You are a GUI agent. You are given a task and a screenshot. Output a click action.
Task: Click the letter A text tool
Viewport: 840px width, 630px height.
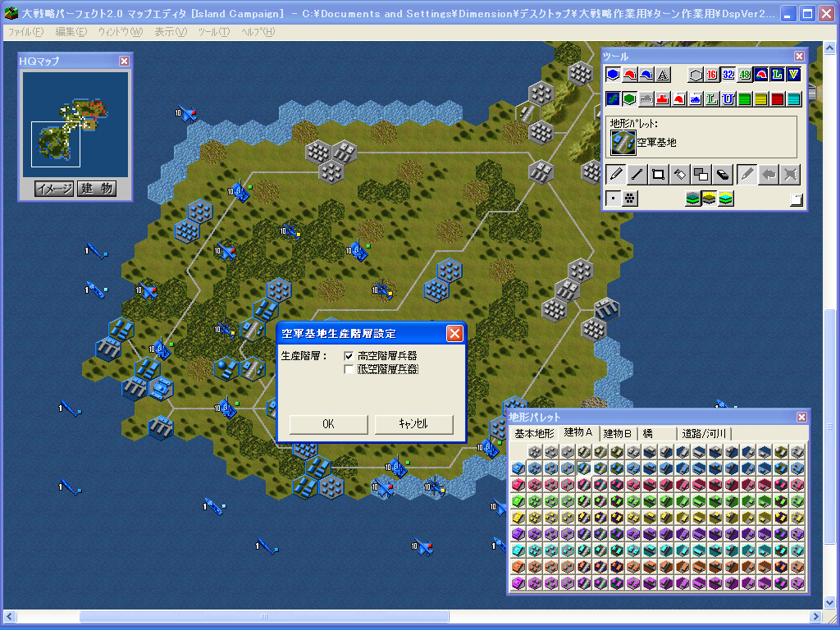click(663, 75)
